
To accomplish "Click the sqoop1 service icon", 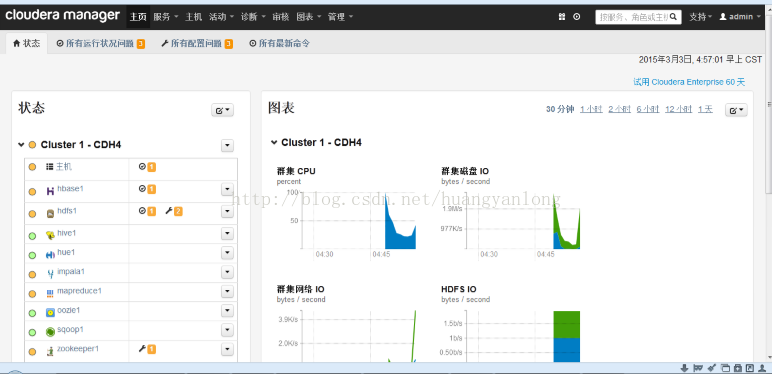I will [50, 332].
